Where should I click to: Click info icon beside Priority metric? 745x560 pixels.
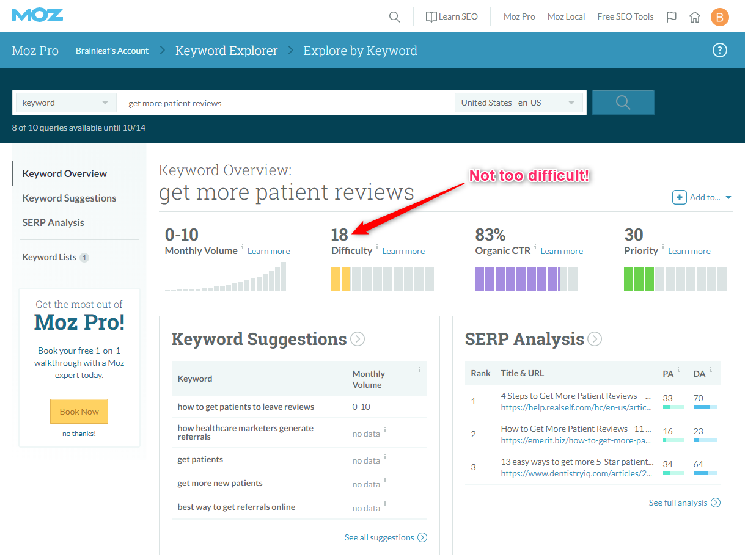[x=663, y=247]
